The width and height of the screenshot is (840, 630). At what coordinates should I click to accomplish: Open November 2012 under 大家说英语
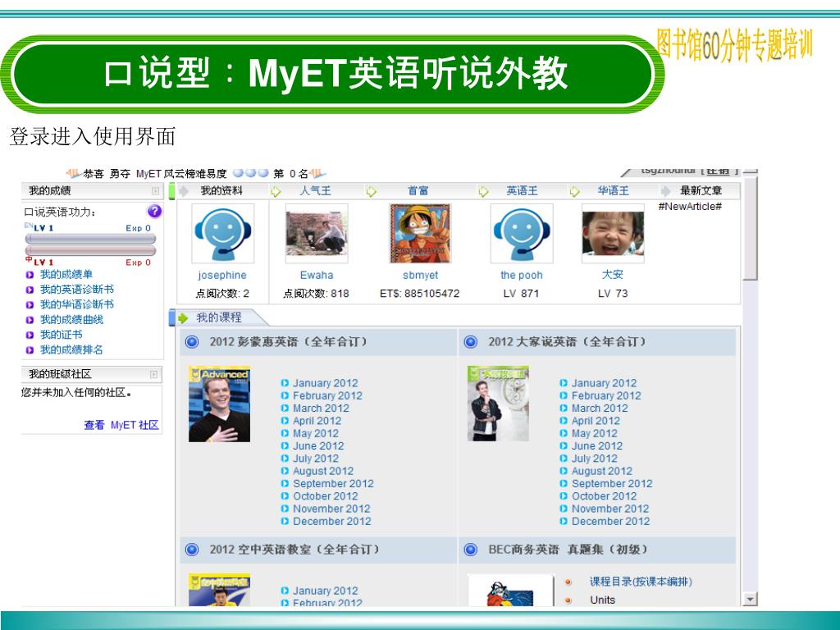click(610, 509)
